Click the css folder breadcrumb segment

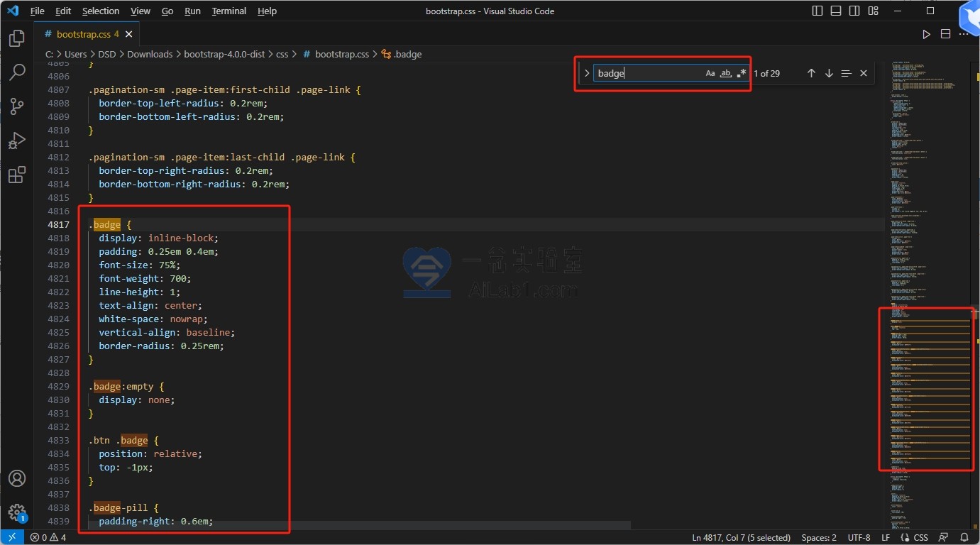(x=282, y=54)
